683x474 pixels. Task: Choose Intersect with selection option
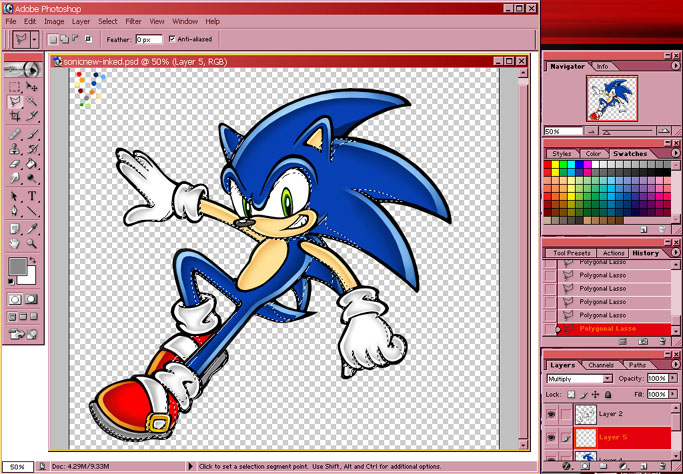click(88, 39)
